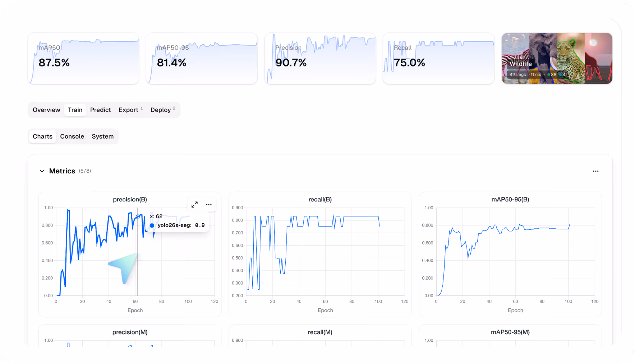Click the mAP50-95(B) chart title

(x=510, y=200)
